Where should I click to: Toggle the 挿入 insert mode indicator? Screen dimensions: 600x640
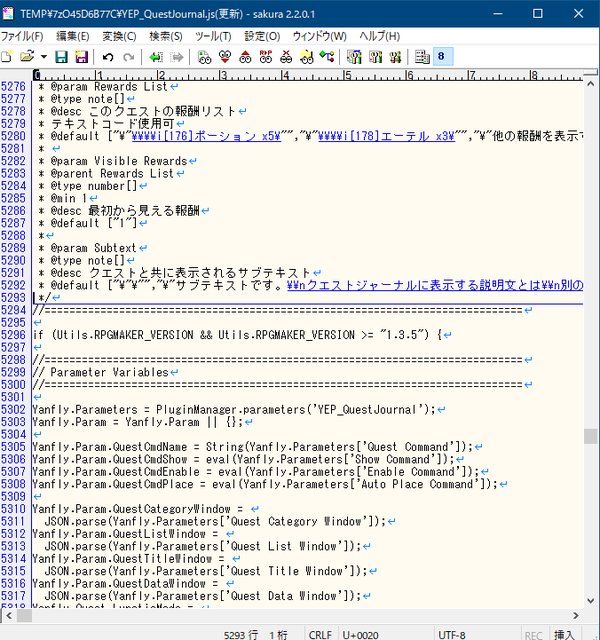[x=564, y=635]
